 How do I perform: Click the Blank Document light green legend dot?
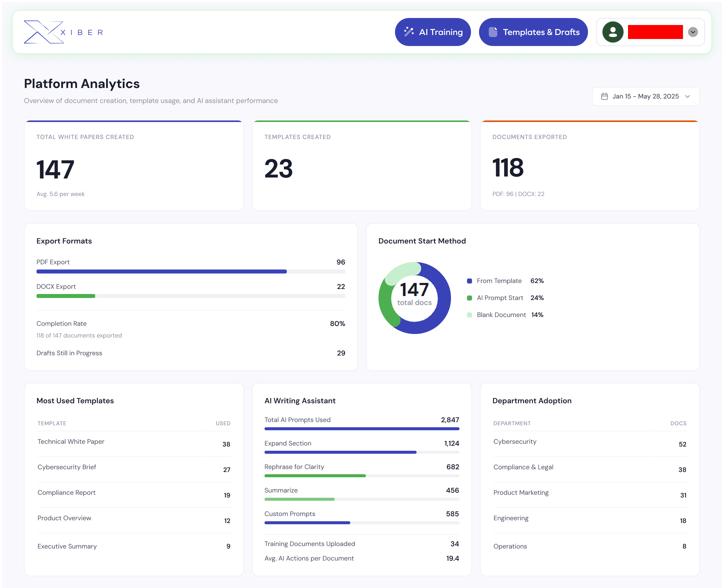(x=469, y=315)
